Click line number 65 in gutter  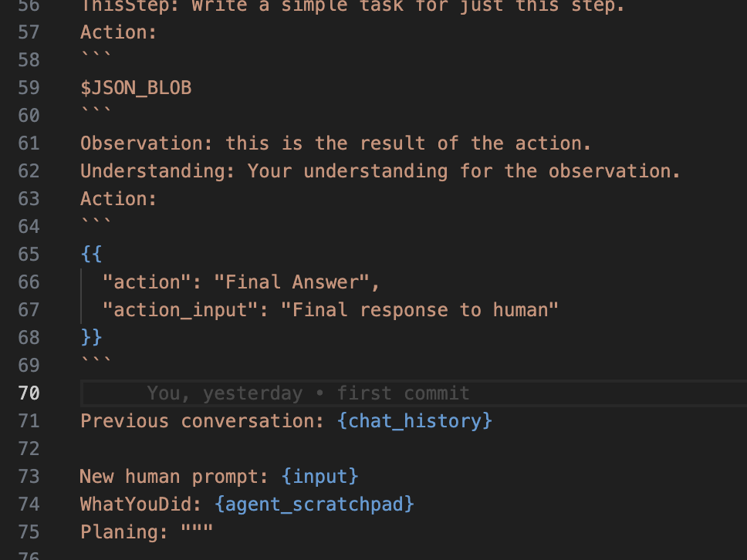[x=29, y=255]
